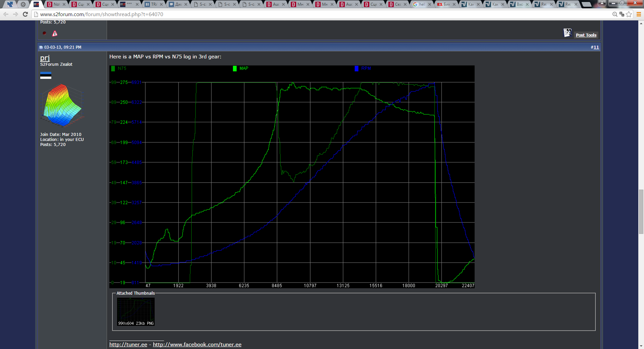The width and height of the screenshot is (644, 349).
Task: Open the http://tuner.ee link
Action: pos(128,345)
